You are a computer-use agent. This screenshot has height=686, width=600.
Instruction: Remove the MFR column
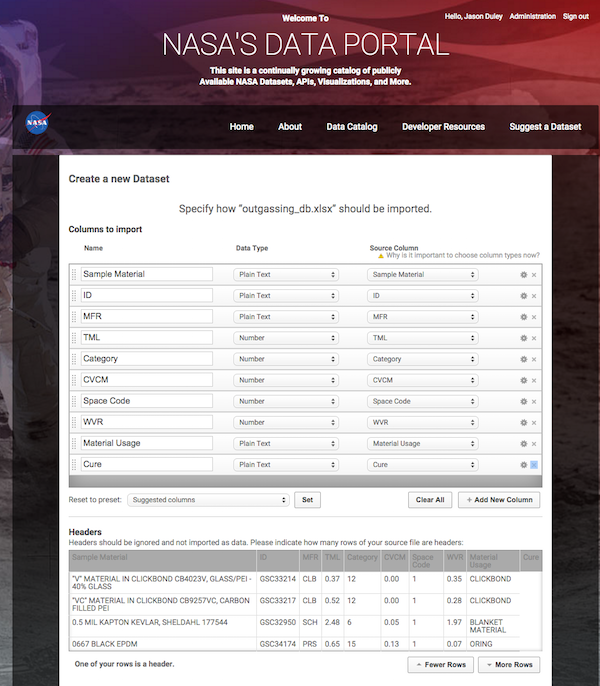[x=534, y=317]
